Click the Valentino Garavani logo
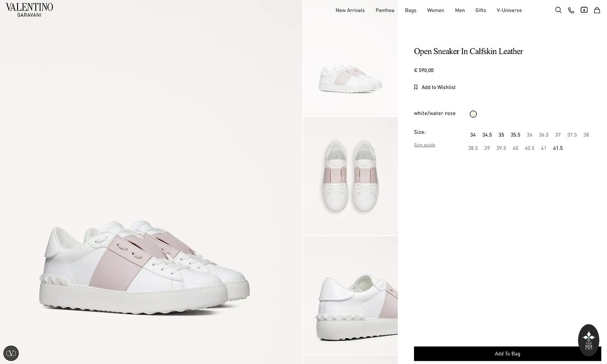Image resolution: width=607 pixels, height=364 pixels. (29, 10)
